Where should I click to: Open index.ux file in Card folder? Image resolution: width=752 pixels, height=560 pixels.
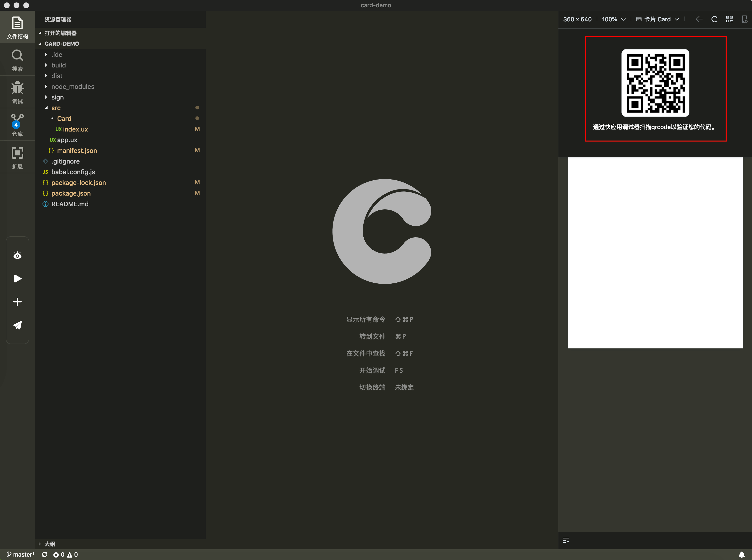[x=75, y=129]
